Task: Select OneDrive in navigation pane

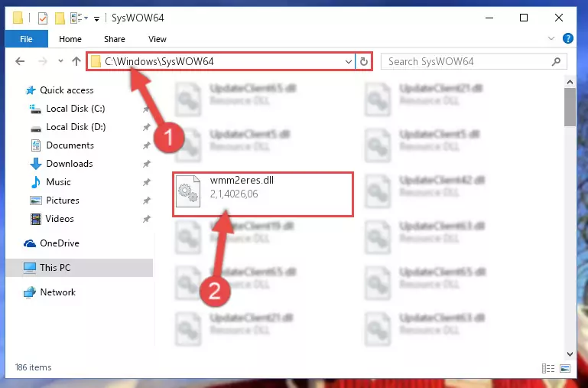Action: tap(59, 243)
